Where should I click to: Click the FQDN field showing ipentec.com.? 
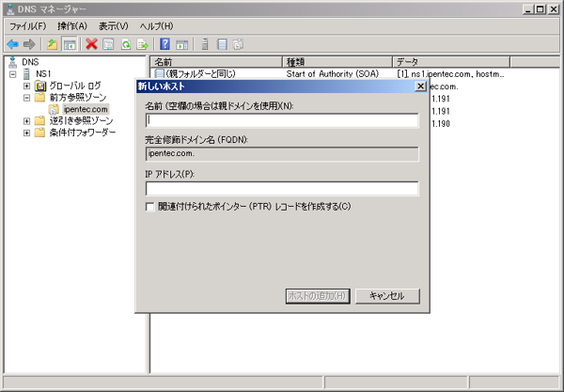[282, 154]
